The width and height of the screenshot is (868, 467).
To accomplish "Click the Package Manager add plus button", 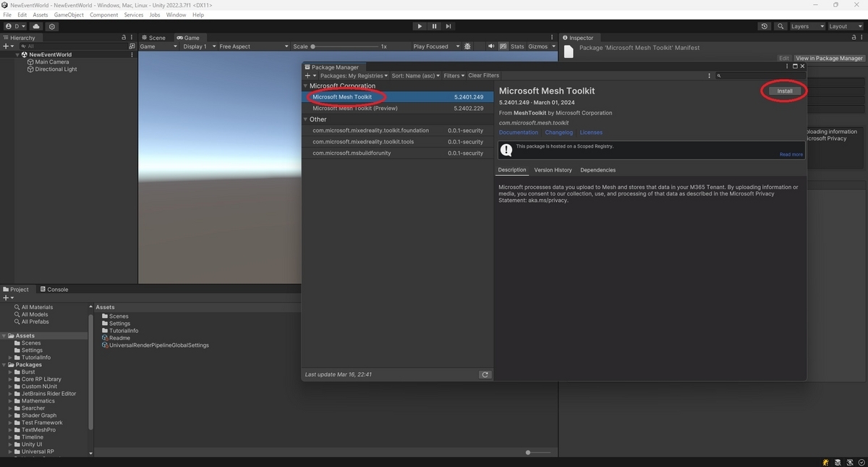I will point(310,75).
